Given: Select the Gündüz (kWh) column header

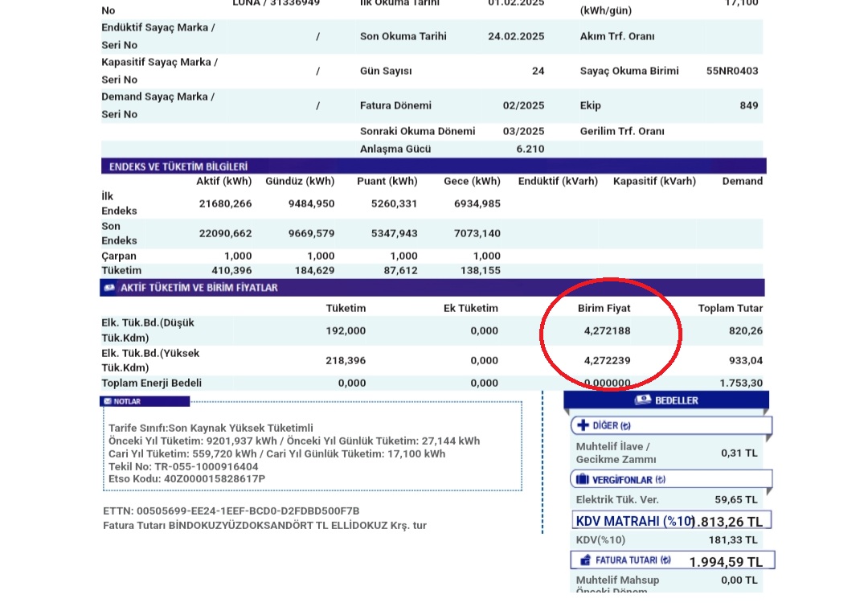Looking at the screenshot, I should point(300,181).
